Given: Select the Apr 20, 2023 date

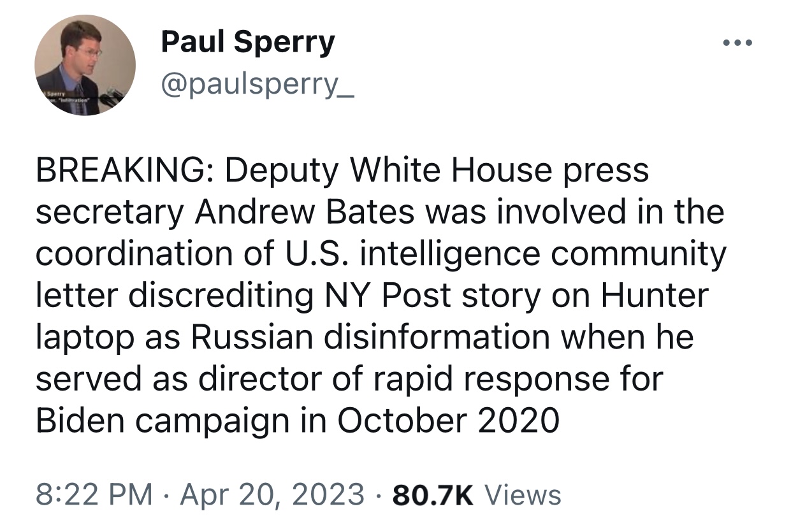Looking at the screenshot, I should click(x=272, y=494).
